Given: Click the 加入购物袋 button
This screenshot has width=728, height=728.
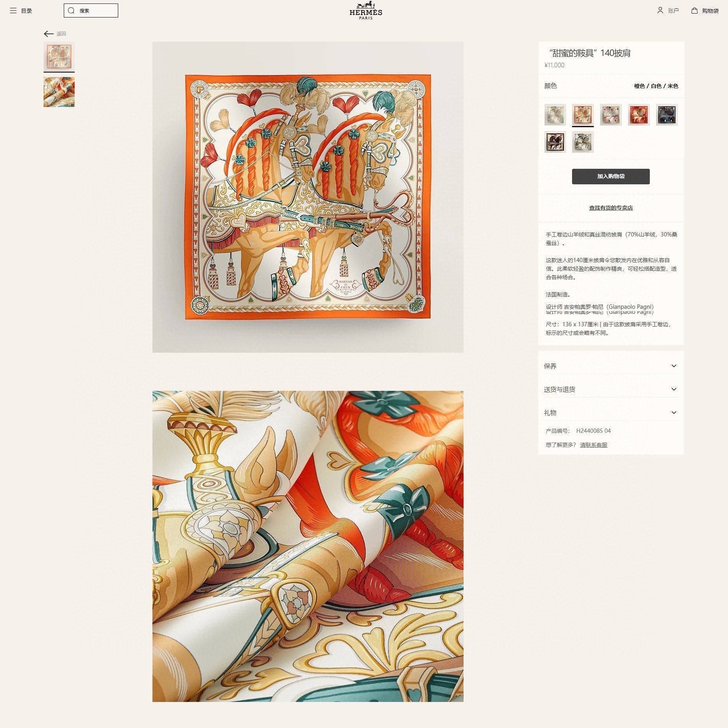Looking at the screenshot, I should coord(611,177).
